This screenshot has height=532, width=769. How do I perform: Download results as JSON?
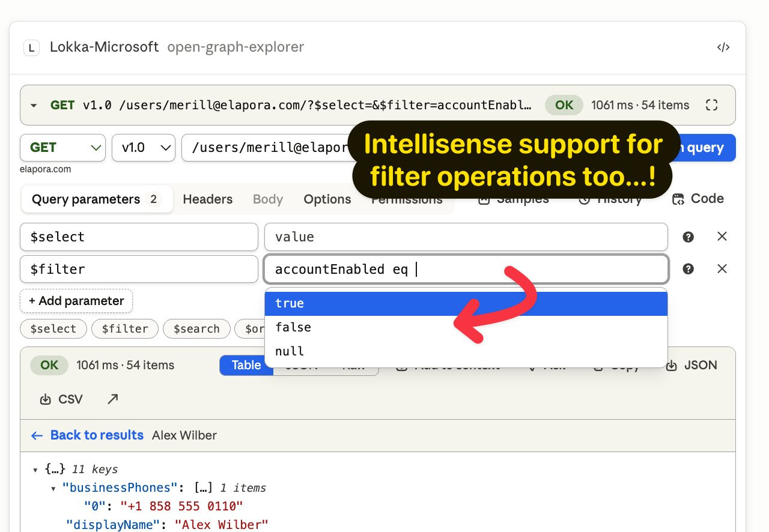coord(691,365)
